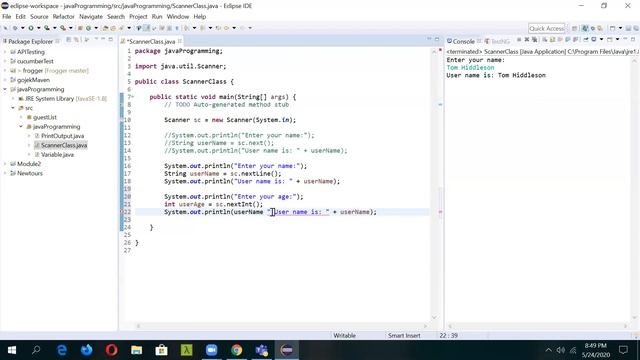Image resolution: width=640 pixels, height=360 pixels.
Task: Open the Source menu
Action: [39, 16]
